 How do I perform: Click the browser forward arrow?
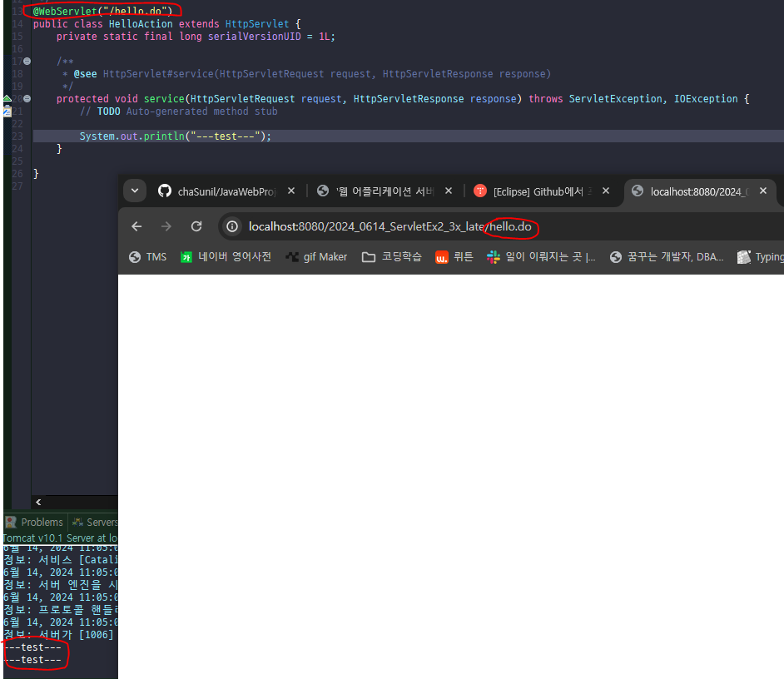166,227
